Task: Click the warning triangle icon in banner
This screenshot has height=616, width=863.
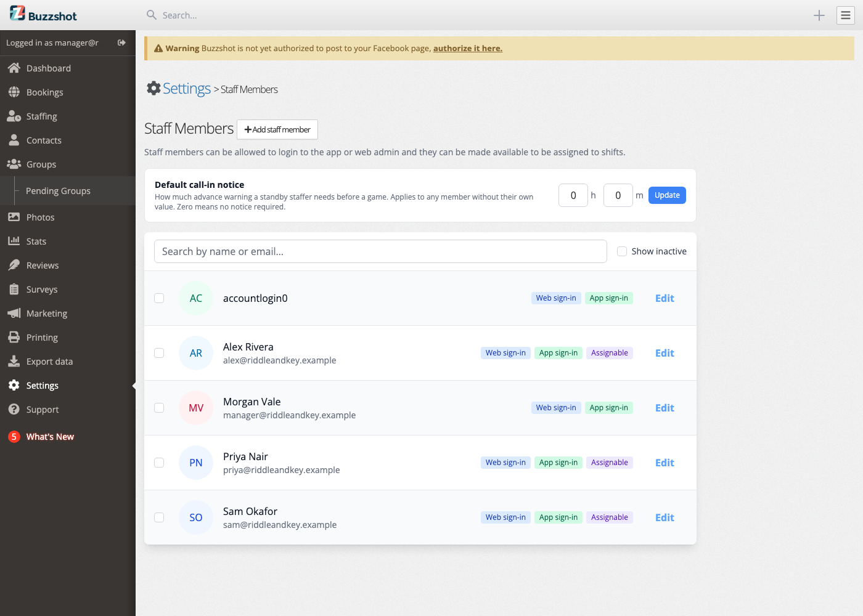Action: pos(158,48)
